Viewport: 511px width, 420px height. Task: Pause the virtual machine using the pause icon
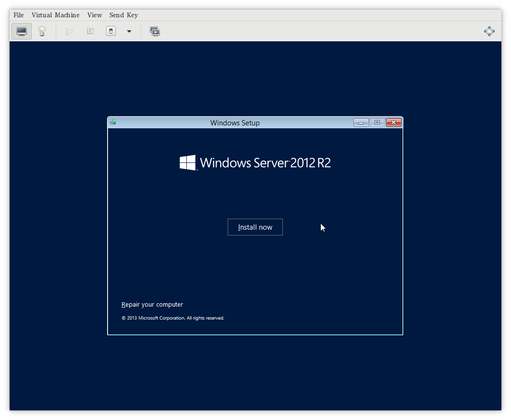[90, 31]
